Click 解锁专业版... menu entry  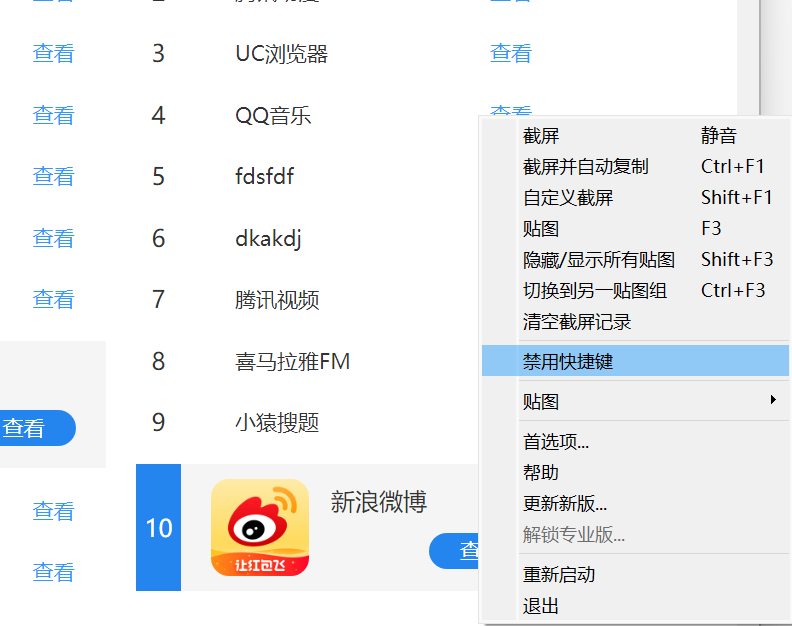(x=635, y=534)
